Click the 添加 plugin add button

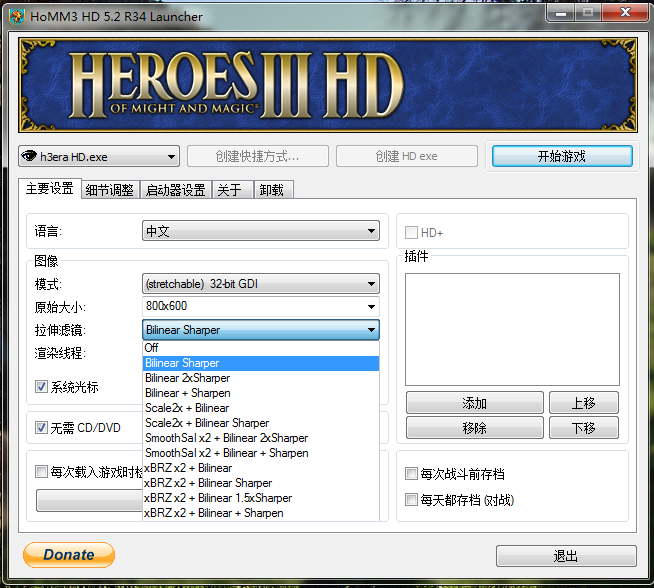tap(475, 403)
